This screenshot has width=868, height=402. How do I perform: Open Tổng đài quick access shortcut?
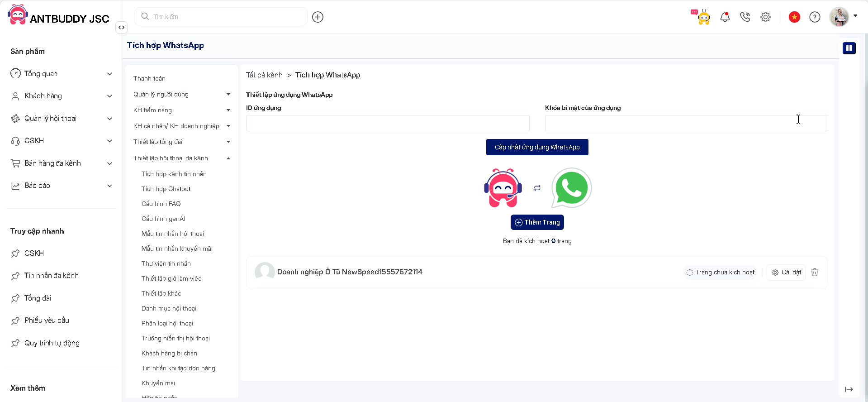point(31,298)
